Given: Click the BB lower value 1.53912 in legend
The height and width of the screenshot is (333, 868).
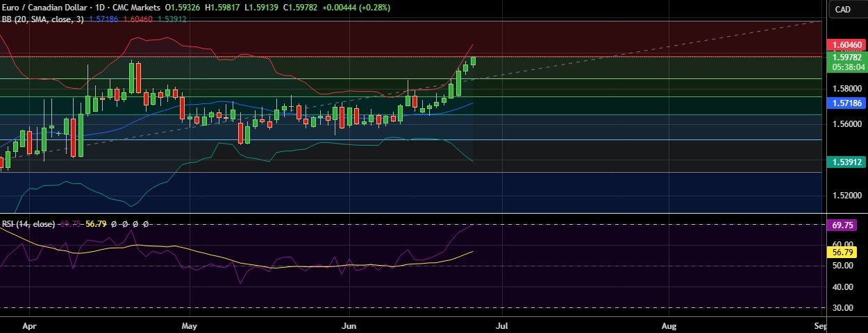Looking at the screenshot, I should (172, 19).
